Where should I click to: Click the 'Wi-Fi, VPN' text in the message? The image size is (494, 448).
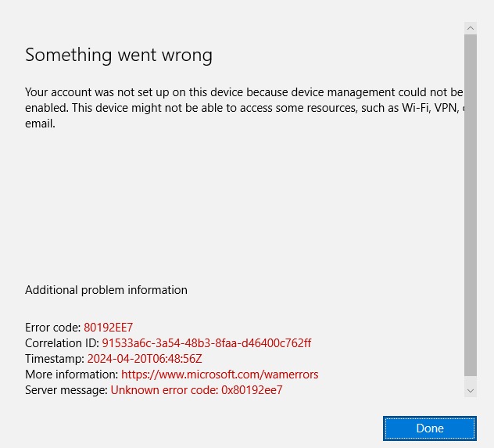[431, 108]
